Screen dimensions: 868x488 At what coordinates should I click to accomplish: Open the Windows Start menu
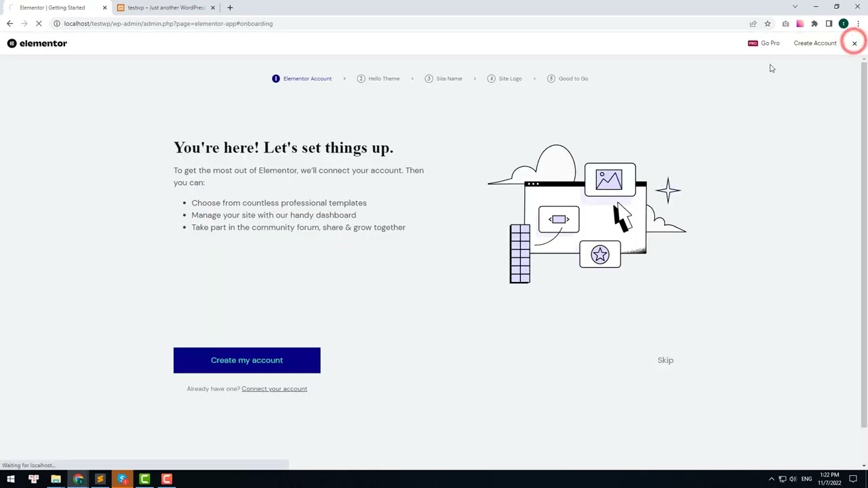tap(11, 479)
